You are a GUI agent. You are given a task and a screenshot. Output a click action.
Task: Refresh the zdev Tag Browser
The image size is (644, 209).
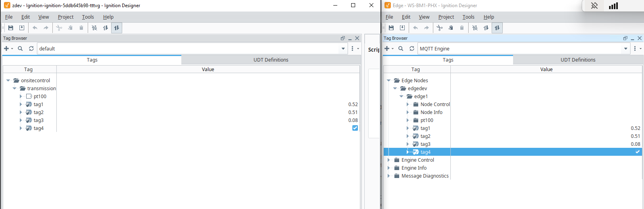click(31, 48)
